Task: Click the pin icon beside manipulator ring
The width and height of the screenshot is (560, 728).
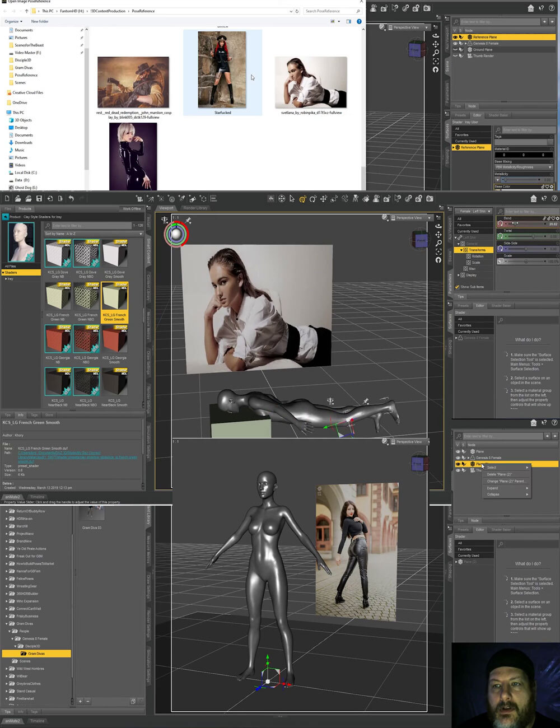Action: (189, 220)
